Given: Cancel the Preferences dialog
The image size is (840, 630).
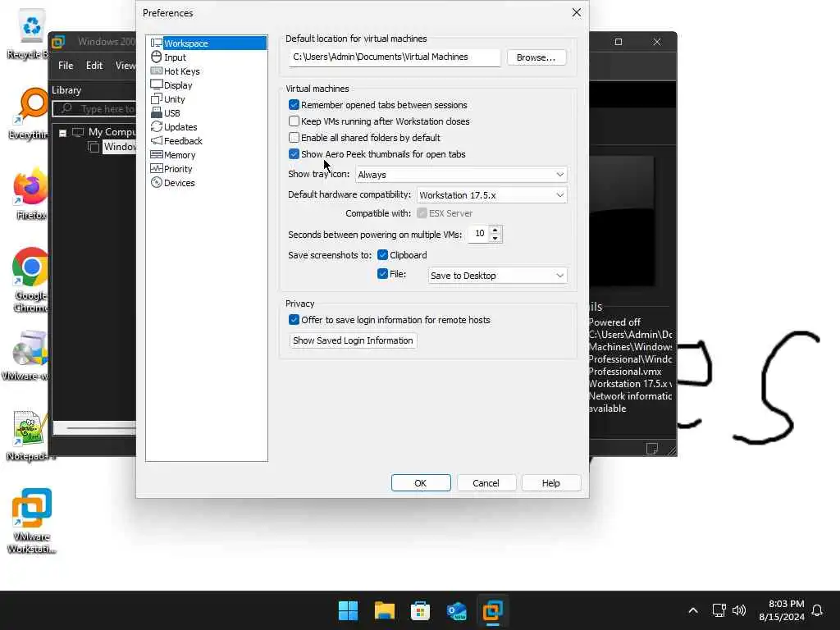Looking at the screenshot, I should (x=486, y=482).
